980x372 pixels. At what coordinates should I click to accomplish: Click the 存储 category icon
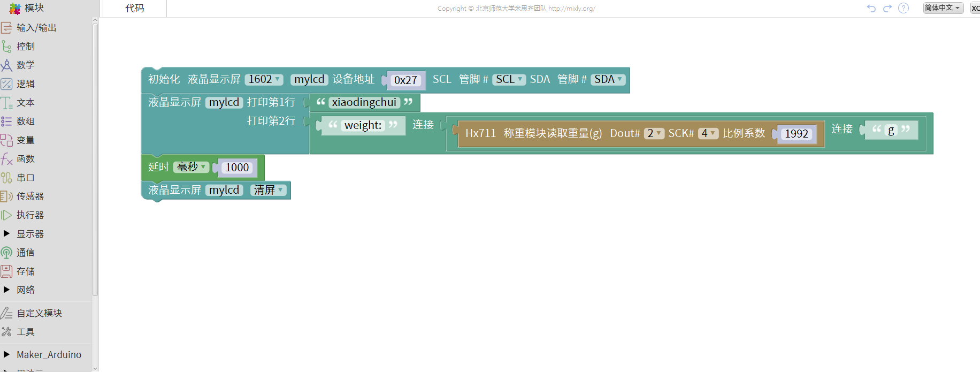(6, 271)
